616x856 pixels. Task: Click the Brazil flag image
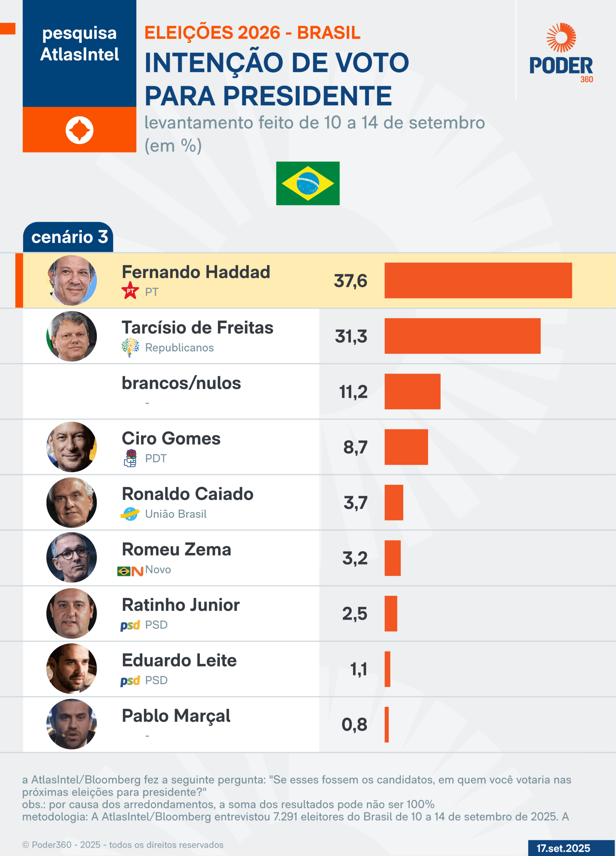tap(307, 184)
